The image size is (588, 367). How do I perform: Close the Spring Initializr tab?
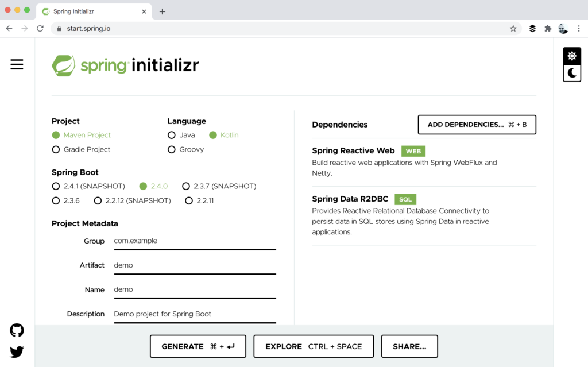pyautogui.click(x=144, y=11)
